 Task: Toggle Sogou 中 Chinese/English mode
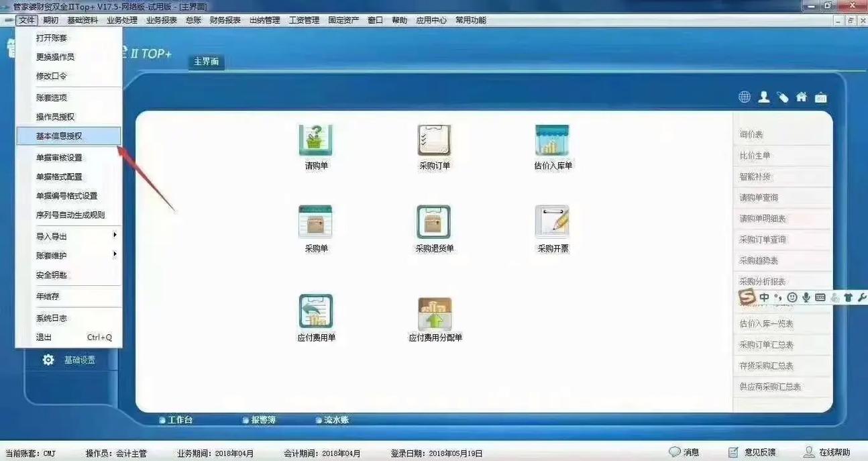coord(764,297)
